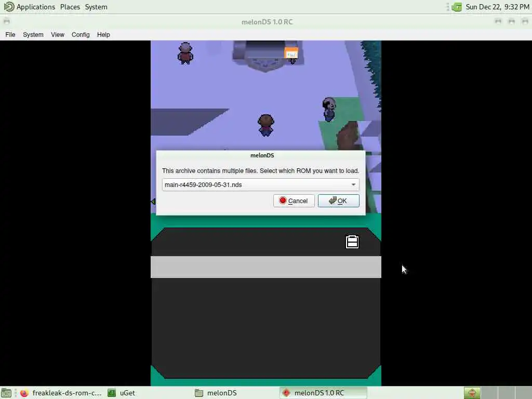Viewport: 532px width, 399px height.
Task: Open the System menu in melonDS
Action: pyautogui.click(x=33, y=35)
